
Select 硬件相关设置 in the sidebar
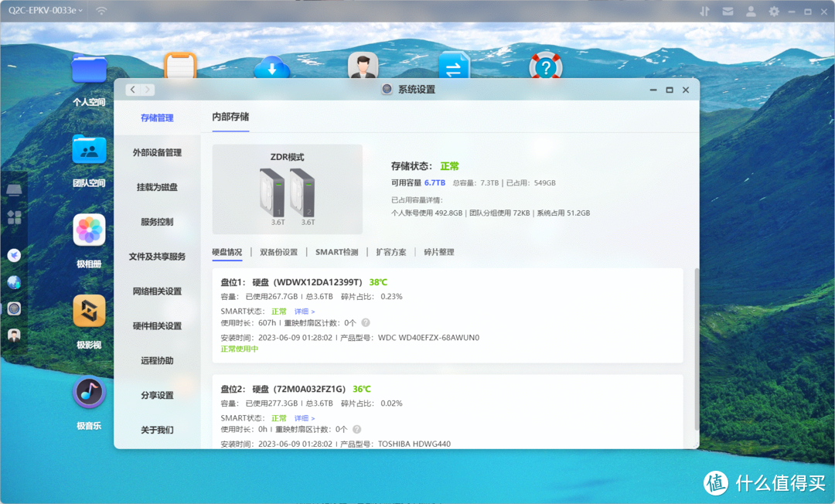157,325
